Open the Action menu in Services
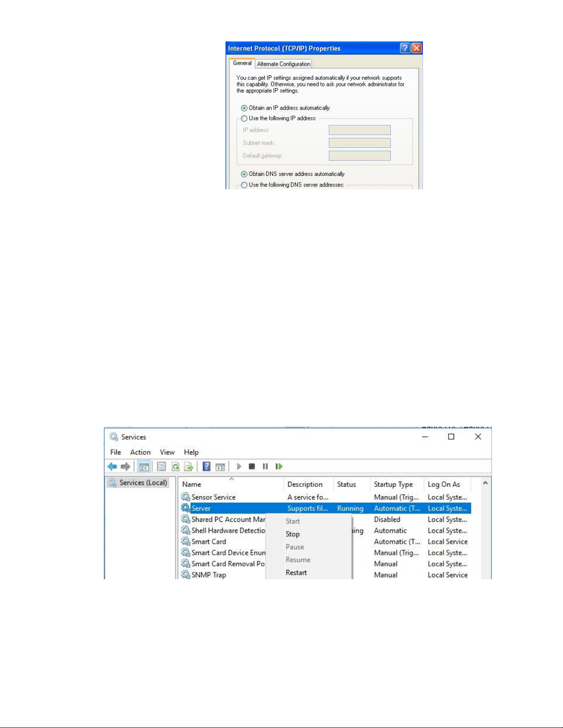Screen dimensions: 563x728 [x=140, y=452]
